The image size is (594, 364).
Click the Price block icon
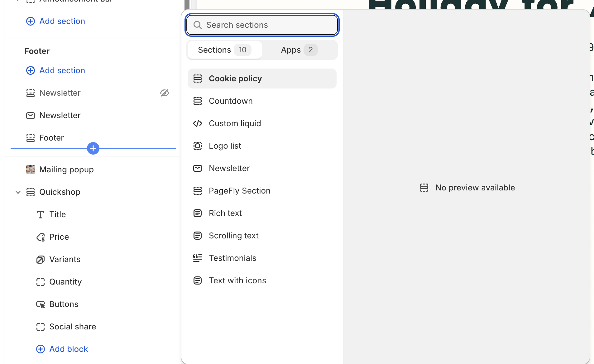41,237
